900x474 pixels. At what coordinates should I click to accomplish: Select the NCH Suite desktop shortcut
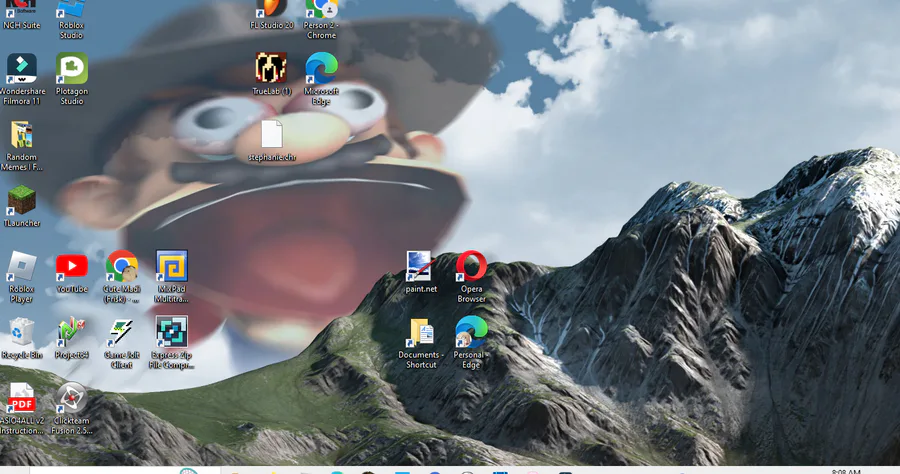tap(22, 15)
